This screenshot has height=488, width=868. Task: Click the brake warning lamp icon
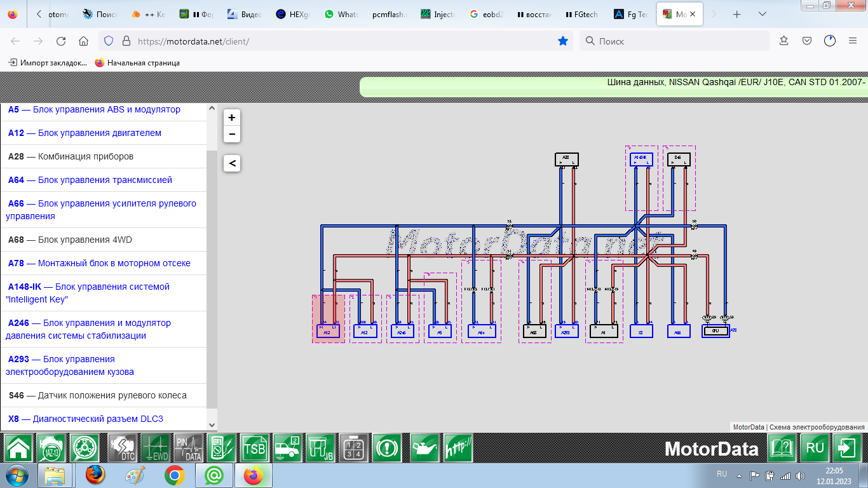coord(387,448)
